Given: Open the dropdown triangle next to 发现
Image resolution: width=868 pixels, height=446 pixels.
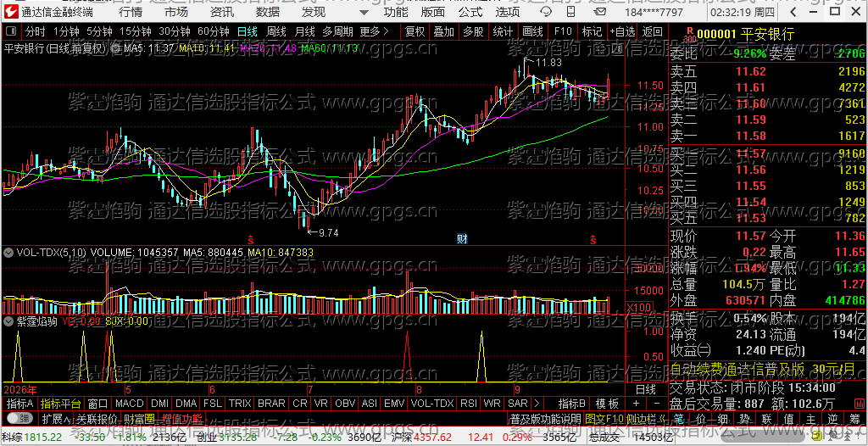Looking at the screenshot, I should point(363,13).
